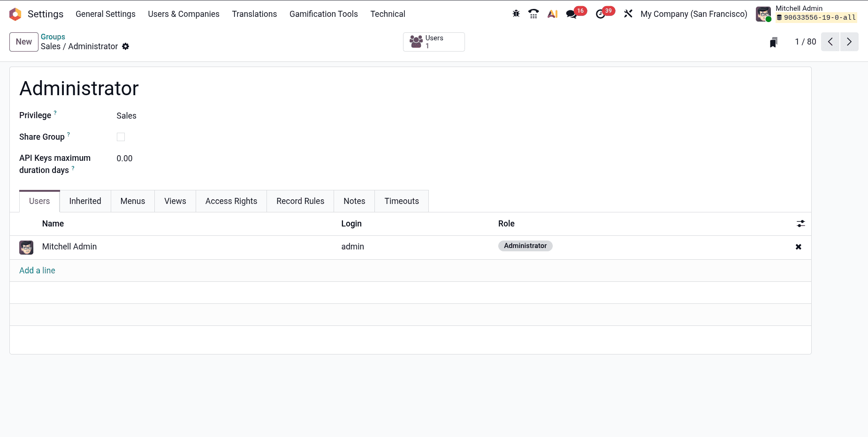Click the New button
Viewport: 868px width, 437px height.
(x=23, y=42)
